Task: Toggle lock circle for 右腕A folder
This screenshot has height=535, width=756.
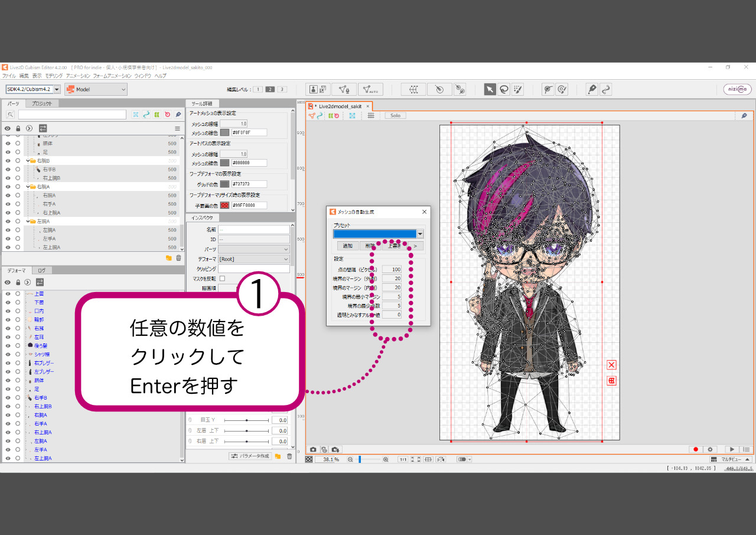Action: pos(18,186)
